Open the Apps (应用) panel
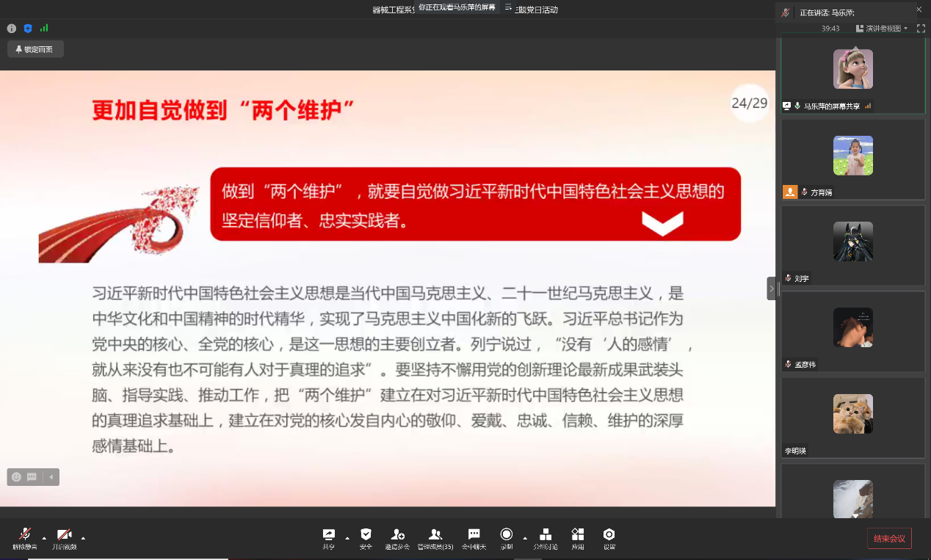The height and width of the screenshot is (560, 931). [x=578, y=538]
